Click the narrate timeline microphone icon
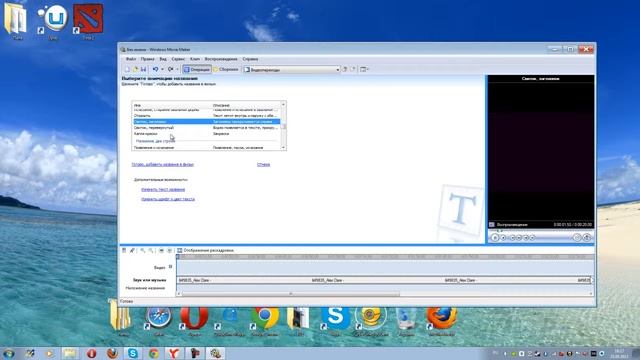 pyautogui.click(x=132, y=250)
